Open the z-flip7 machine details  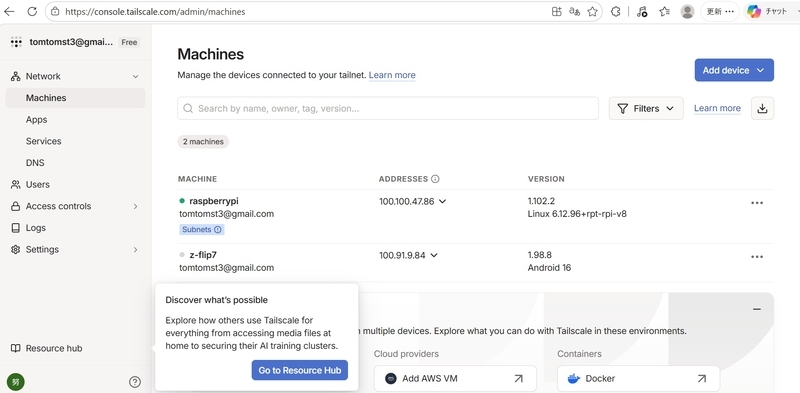pos(203,255)
